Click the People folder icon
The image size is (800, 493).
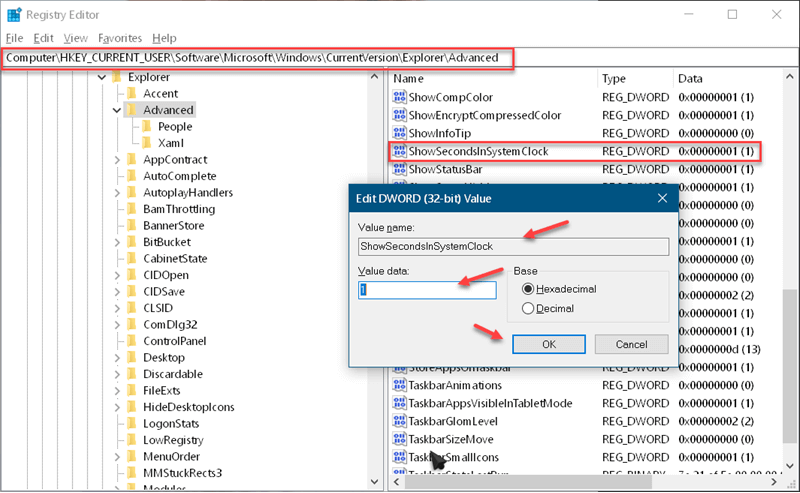147,127
